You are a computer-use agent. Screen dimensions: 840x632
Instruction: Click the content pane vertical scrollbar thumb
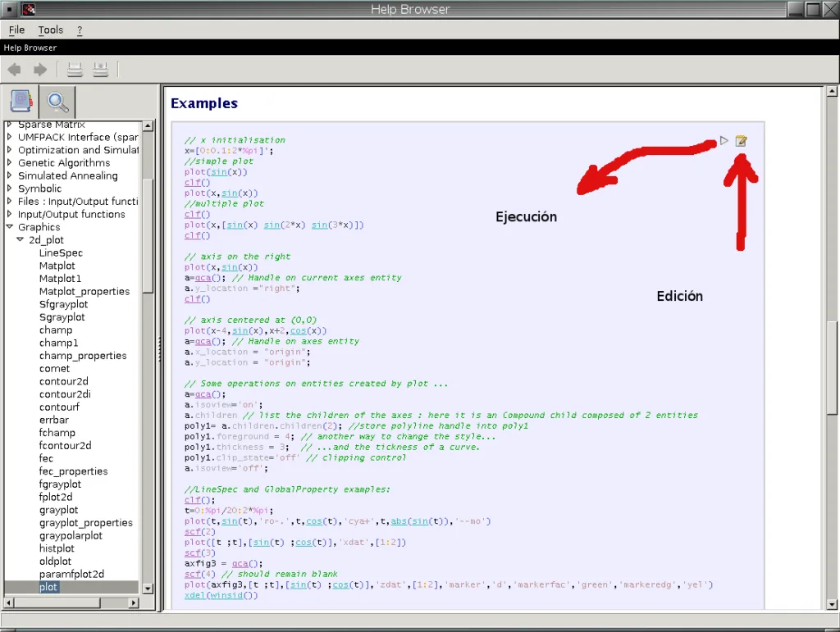(x=832, y=367)
